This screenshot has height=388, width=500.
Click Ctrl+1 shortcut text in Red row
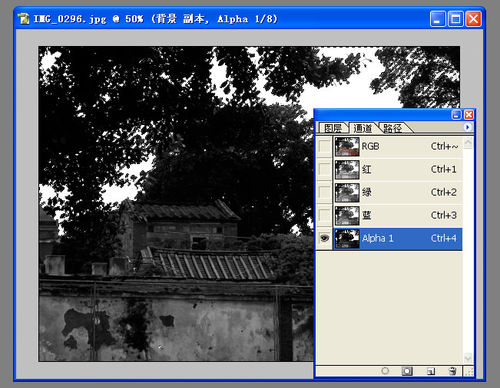[443, 169]
